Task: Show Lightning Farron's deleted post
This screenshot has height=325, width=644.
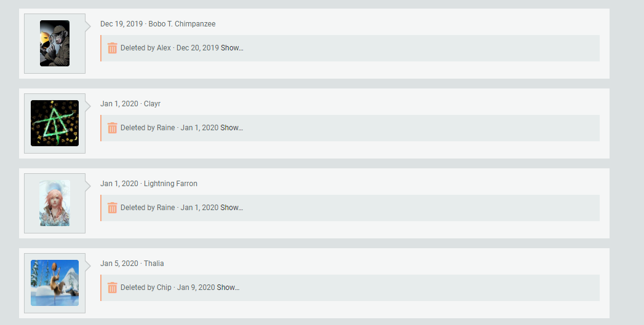Action: tap(232, 208)
